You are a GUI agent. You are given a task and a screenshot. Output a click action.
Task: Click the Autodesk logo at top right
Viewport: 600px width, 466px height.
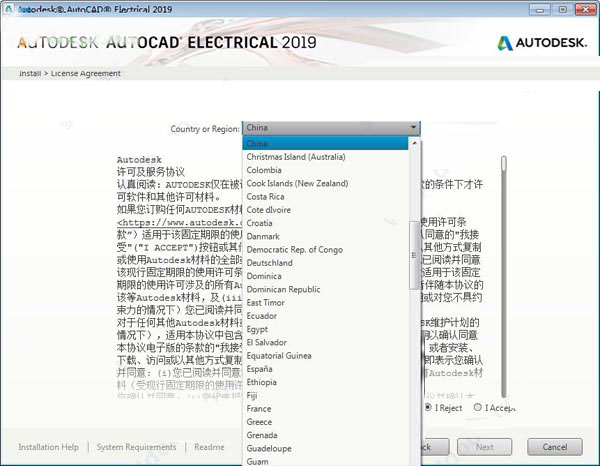[542, 43]
